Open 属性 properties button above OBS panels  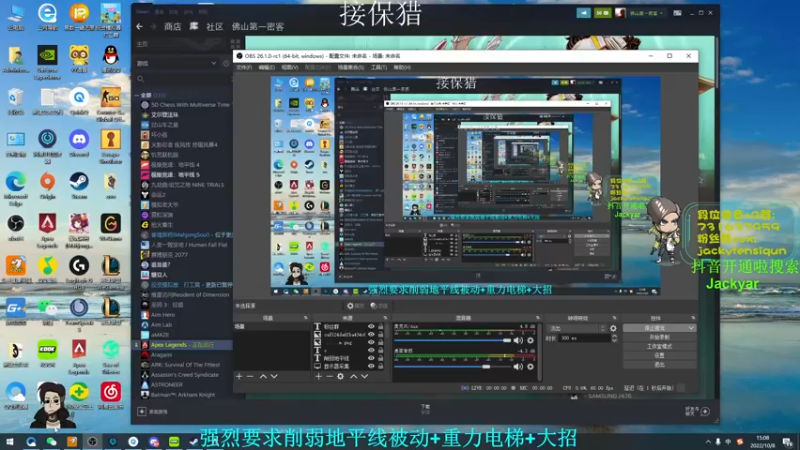click(355, 306)
